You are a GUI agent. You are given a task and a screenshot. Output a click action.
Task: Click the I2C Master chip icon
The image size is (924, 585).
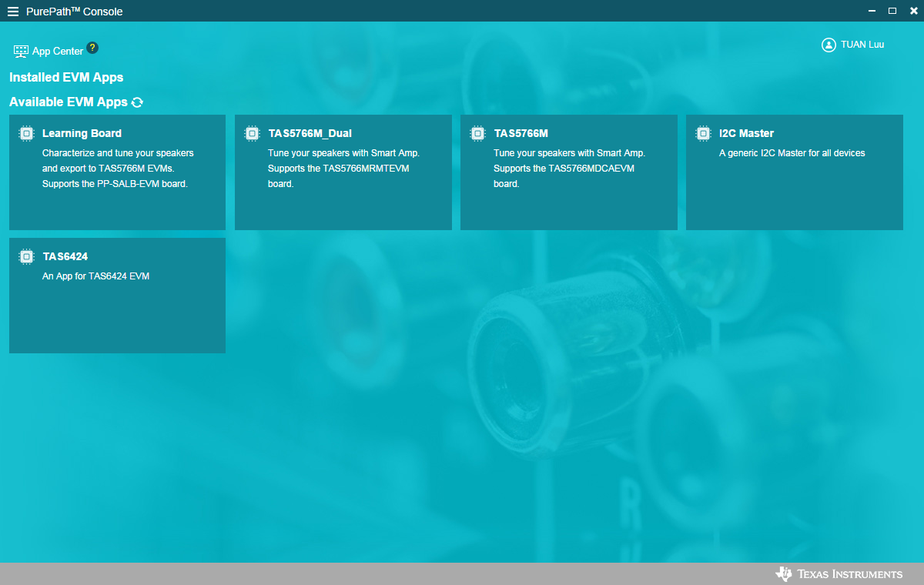tap(703, 133)
